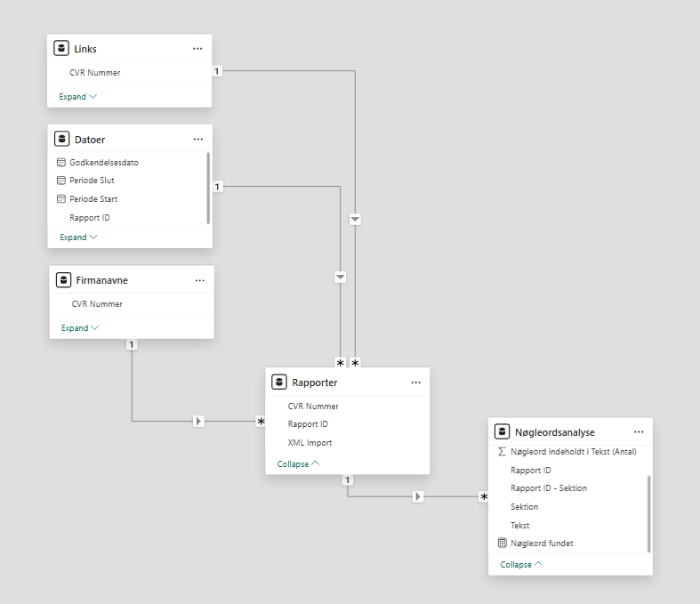Collapse the Rapporter table fields

pos(298,463)
